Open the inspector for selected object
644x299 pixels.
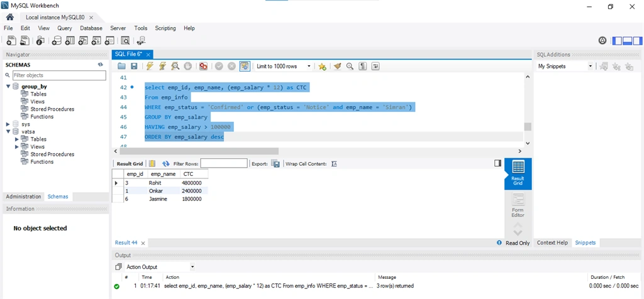40,40
